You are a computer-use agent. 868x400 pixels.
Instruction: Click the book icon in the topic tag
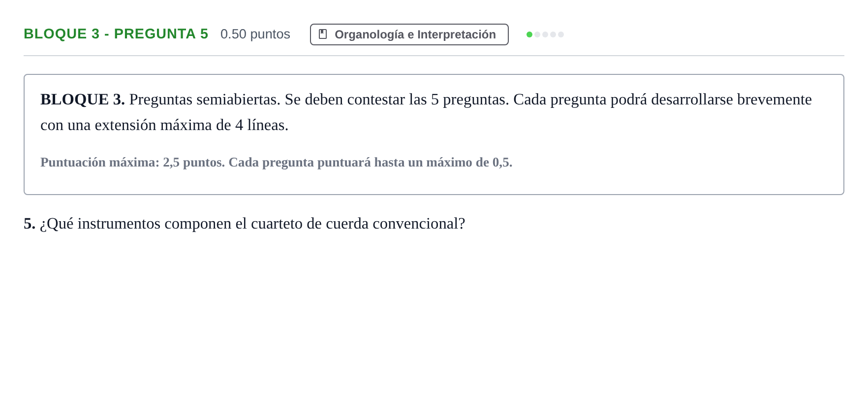tap(323, 34)
